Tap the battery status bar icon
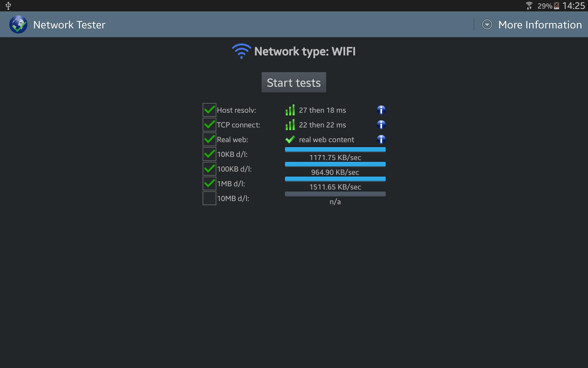Screen dimensions: 588x368 coord(556,6)
